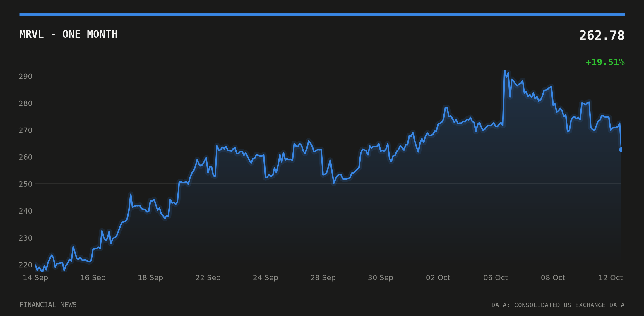Click the +19.51% change value

point(605,62)
